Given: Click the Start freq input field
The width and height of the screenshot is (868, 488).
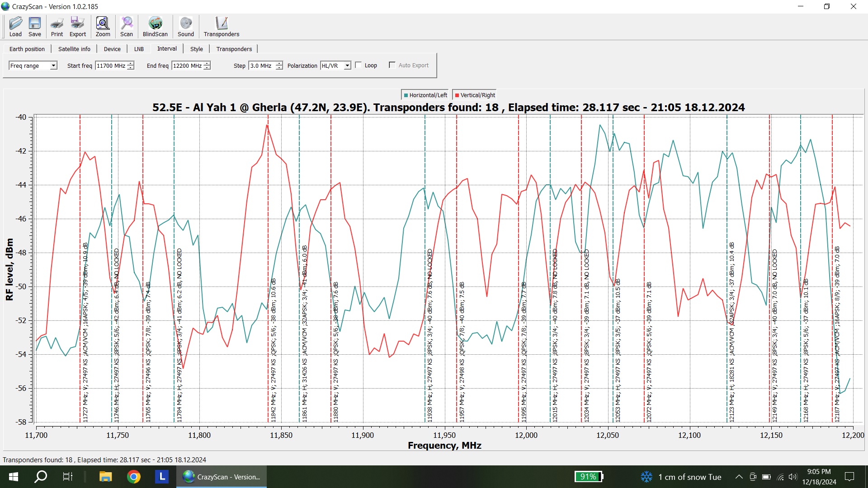Looking at the screenshot, I should click(111, 66).
